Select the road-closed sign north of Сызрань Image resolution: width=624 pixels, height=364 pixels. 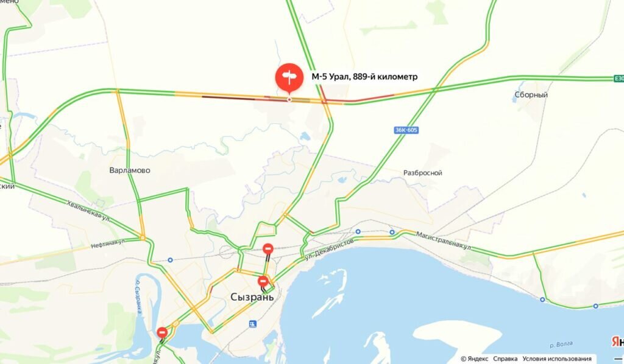(x=268, y=249)
